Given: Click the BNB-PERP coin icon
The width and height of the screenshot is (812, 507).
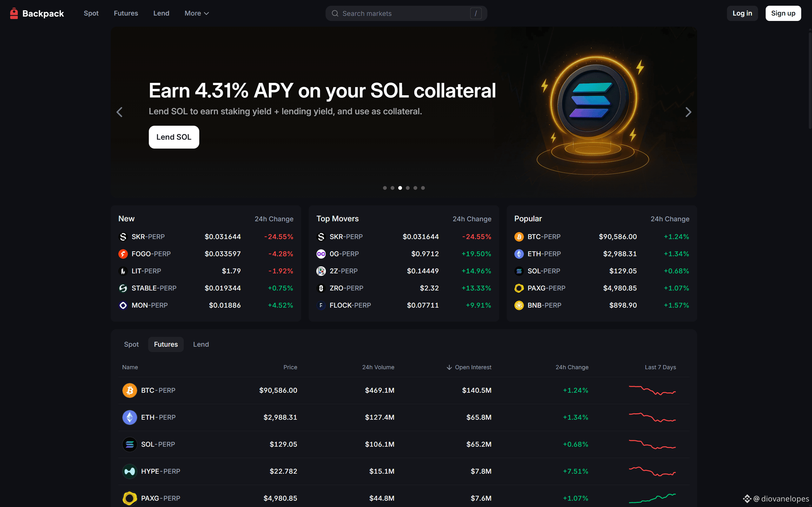Looking at the screenshot, I should coord(519,305).
